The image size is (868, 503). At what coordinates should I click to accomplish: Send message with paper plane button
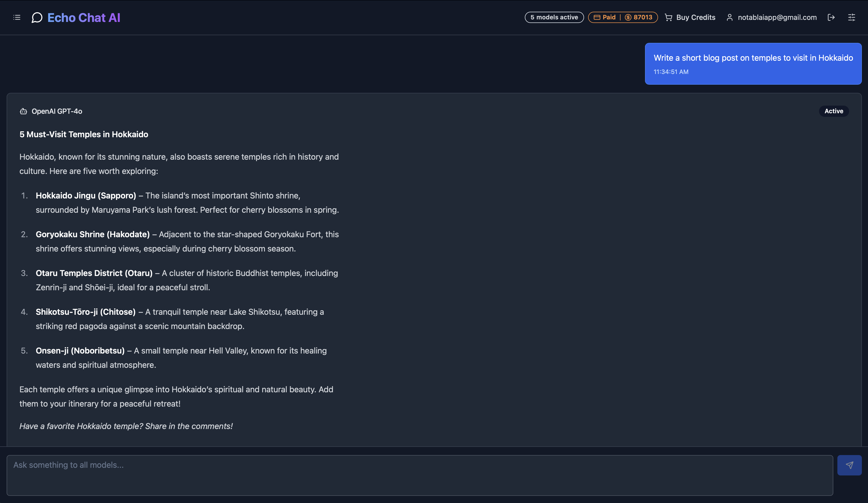(849, 465)
